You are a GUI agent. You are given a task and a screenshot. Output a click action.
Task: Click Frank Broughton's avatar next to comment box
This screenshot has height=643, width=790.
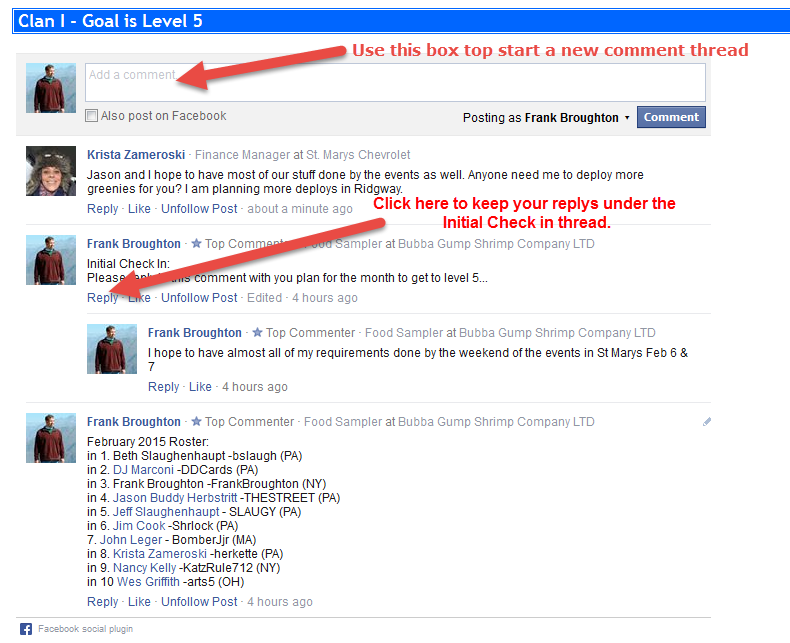tap(51, 88)
